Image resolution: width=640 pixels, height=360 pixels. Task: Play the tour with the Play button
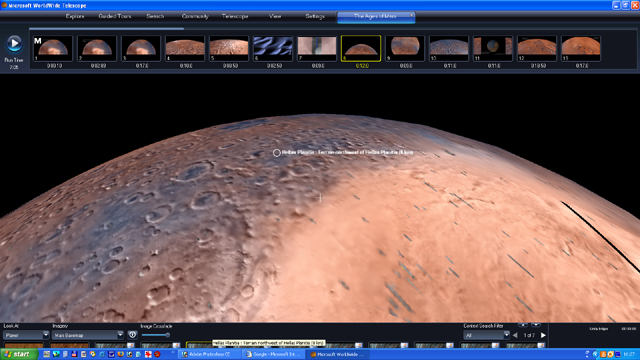[x=14, y=44]
